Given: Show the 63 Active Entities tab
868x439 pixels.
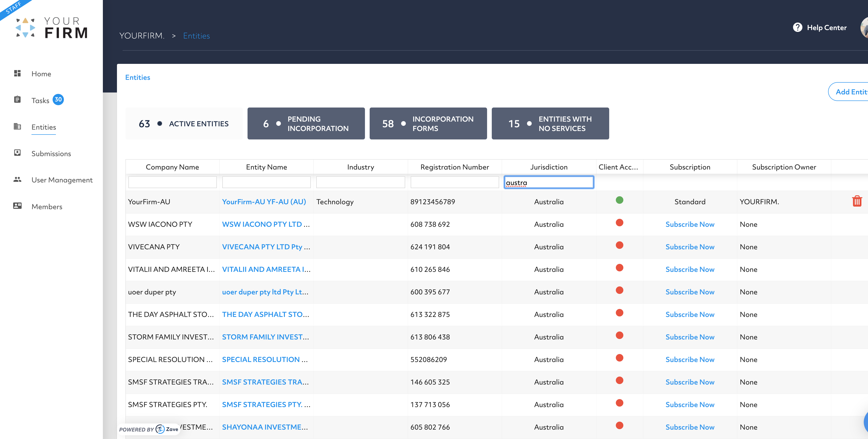Looking at the screenshot, I should [184, 124].
